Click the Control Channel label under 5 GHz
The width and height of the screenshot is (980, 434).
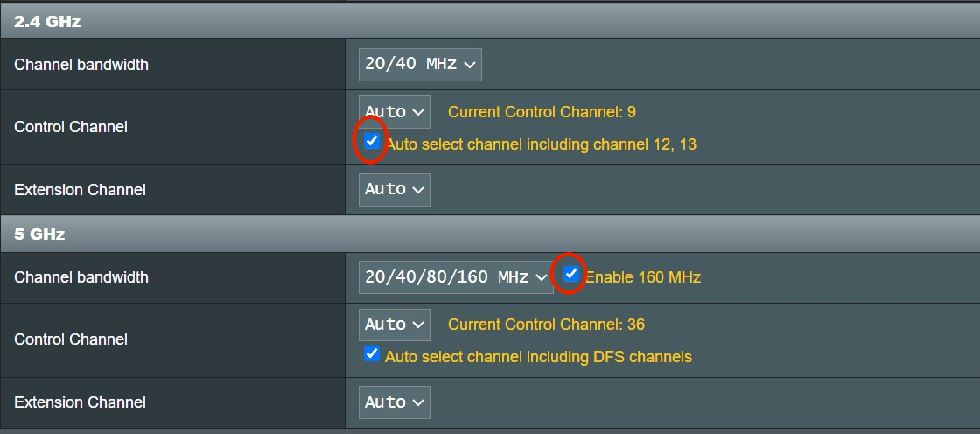pos(71,339)
